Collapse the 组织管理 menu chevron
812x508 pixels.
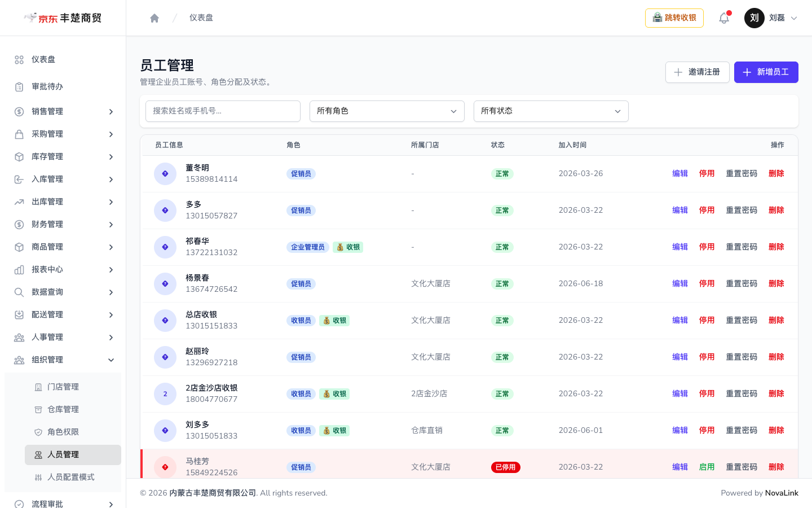pos(111,360)
